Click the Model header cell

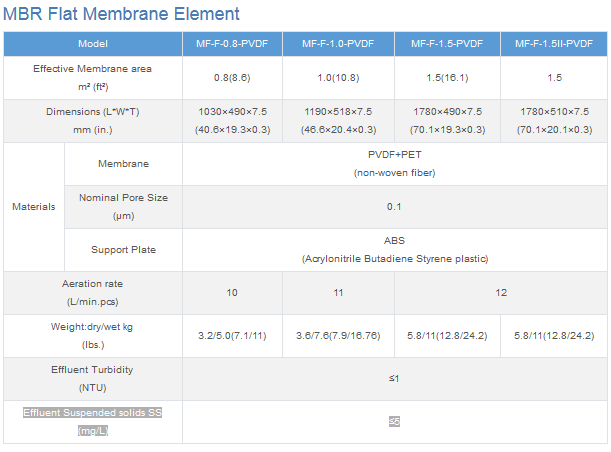point(93,44)
